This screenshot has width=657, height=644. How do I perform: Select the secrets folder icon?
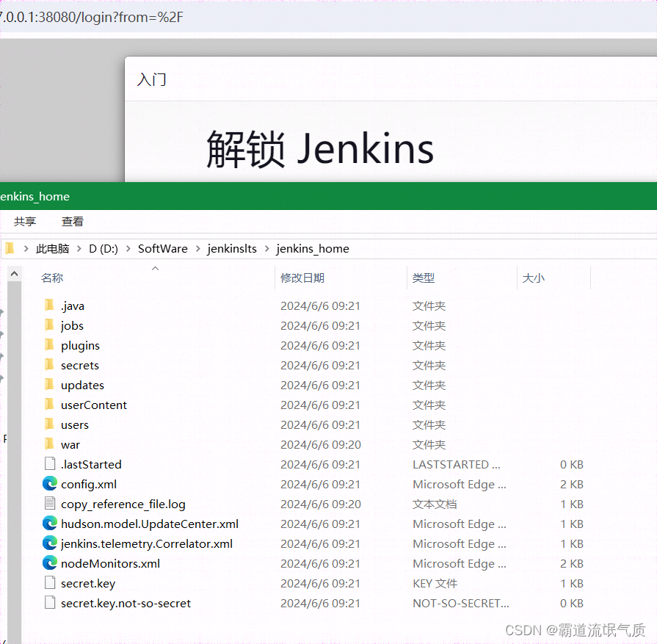coord(50,365)
